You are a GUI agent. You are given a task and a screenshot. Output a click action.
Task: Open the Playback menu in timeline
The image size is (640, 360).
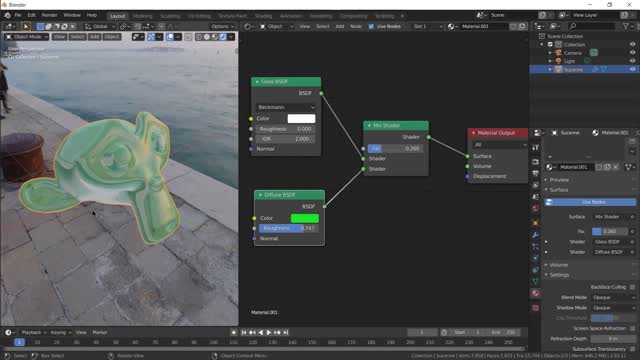click(x=33, y=333)
